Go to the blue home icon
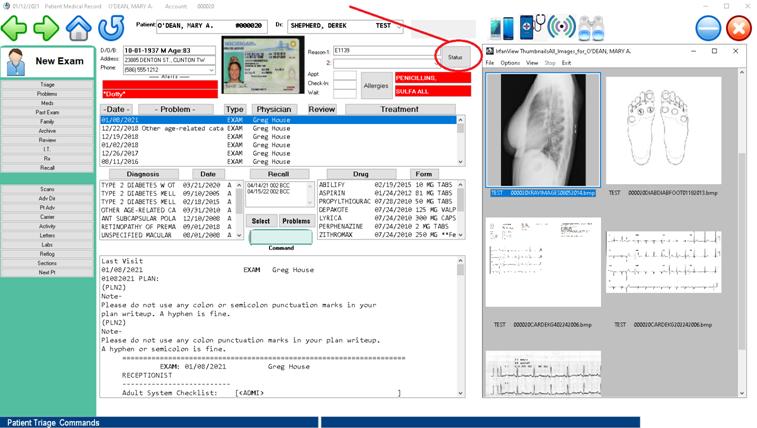The height and width of the screenshot is (428, 757). point(79,28)
